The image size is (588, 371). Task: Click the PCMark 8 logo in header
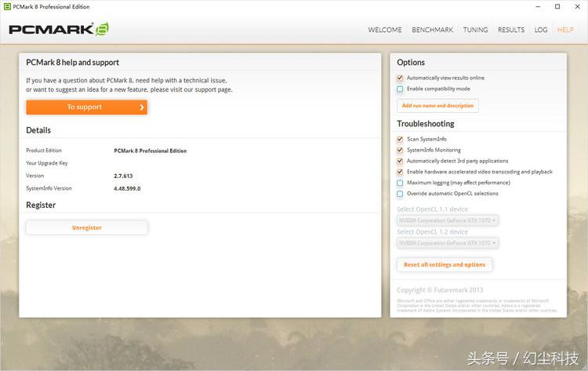click(60, 30)
